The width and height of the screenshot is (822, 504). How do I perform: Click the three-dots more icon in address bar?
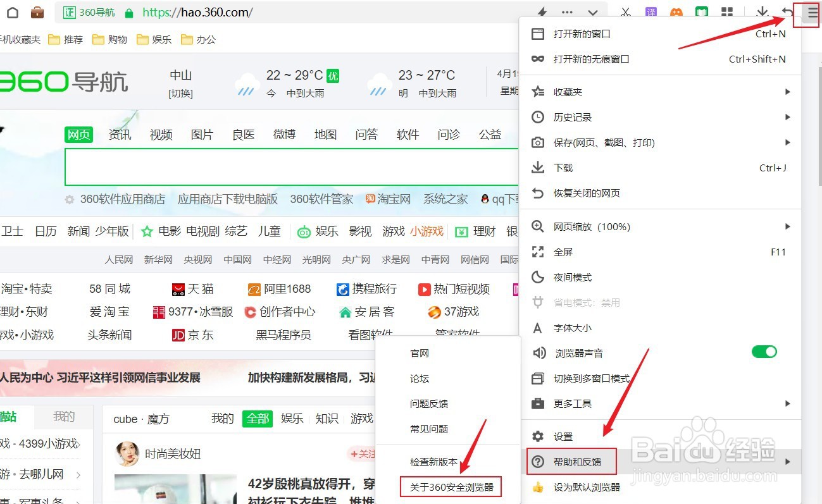click(x=568, y=13)
